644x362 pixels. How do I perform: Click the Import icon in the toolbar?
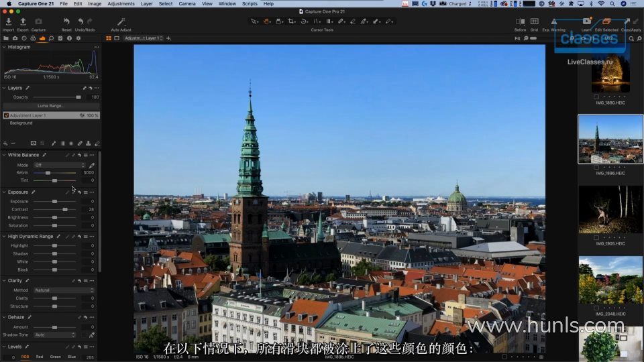point(8,22)
